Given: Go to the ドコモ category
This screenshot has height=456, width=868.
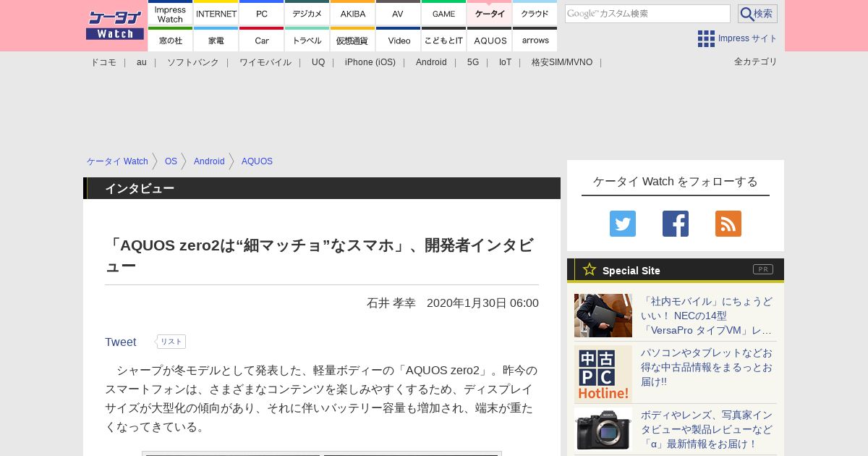Looking at the screenshot, I should click(103, 62).
